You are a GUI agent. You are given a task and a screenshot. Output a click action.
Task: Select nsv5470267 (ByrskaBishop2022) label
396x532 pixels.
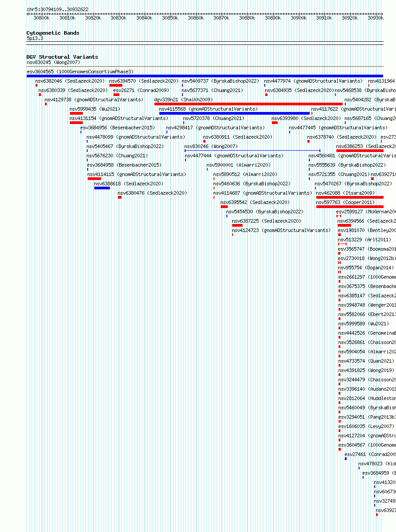click(x=353, y=184)
